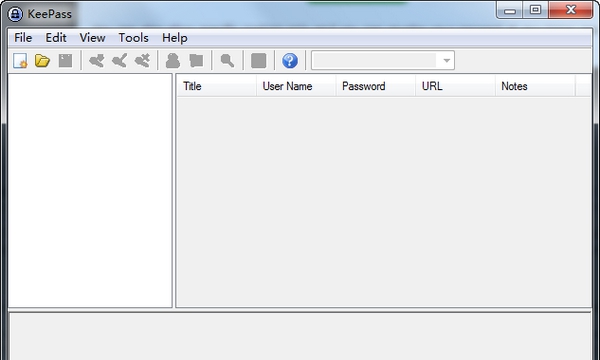Click the Add Entry key icon
The image size is (600, 360).
(96, 60)
